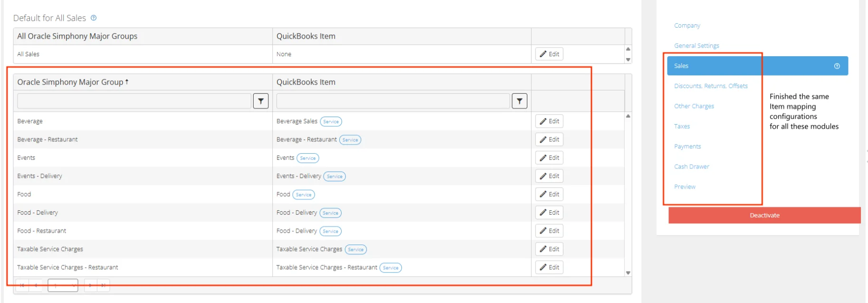Screen dimensions: 868x303
Task: Click scroll-up arrow of All Sales table
Action: (x=628, y=49)
